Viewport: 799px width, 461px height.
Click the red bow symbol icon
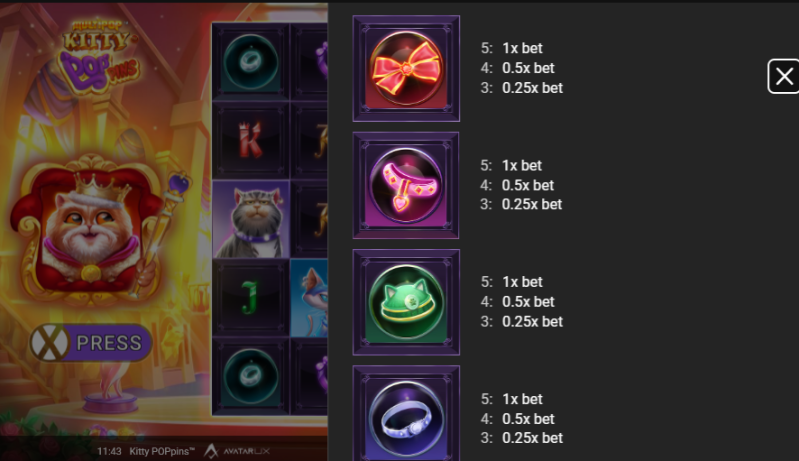coord(406,68)
